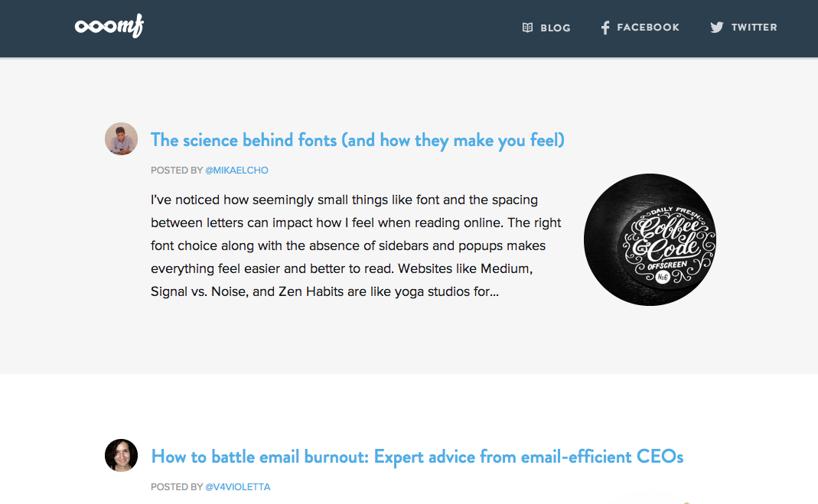818x504 pixels.
Task: Open the BLOG navigation label
Action: [556, 28]
